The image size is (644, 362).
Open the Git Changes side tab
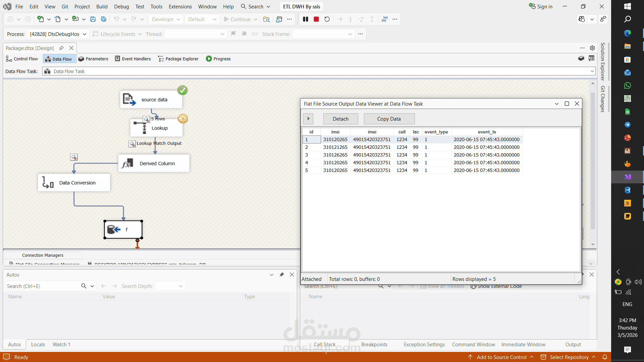click(603, 99)
